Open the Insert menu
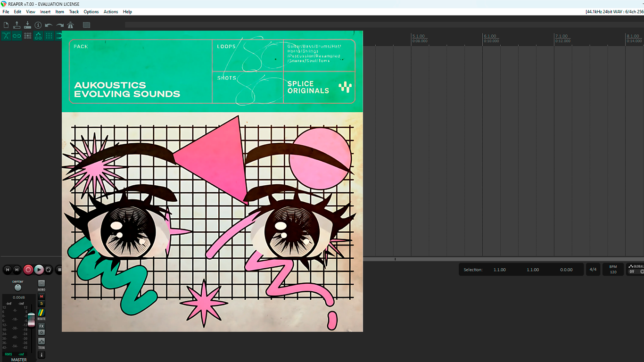644x362 pixels. pyautogui.click(x=45, y=12)
